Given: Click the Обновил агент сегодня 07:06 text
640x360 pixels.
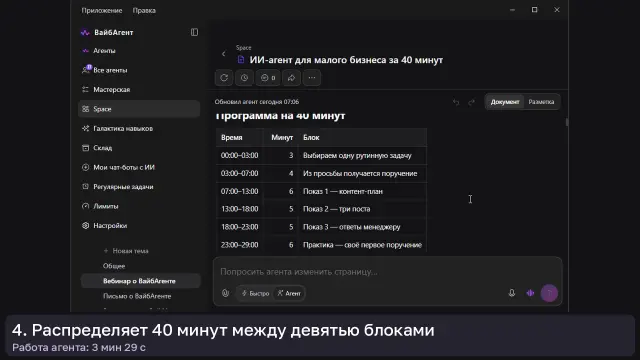Looking at the screenshot, I should (257, 102).
